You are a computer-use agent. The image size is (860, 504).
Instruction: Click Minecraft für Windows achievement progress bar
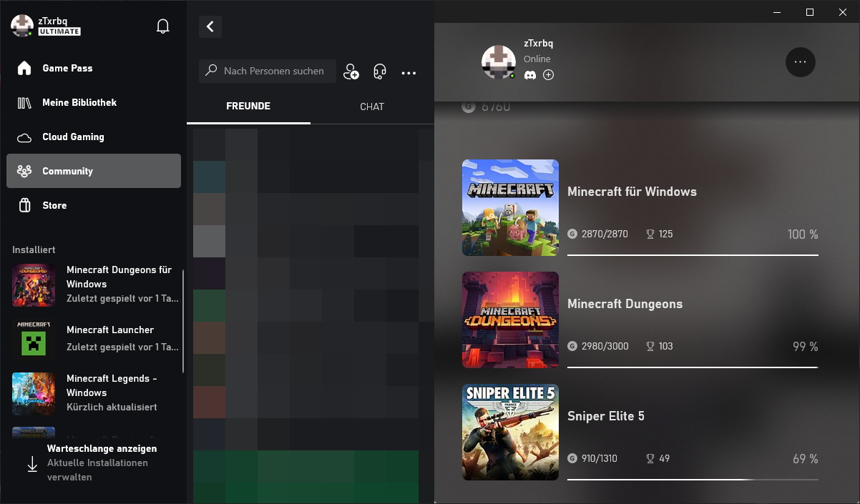(x=693, y=255)
